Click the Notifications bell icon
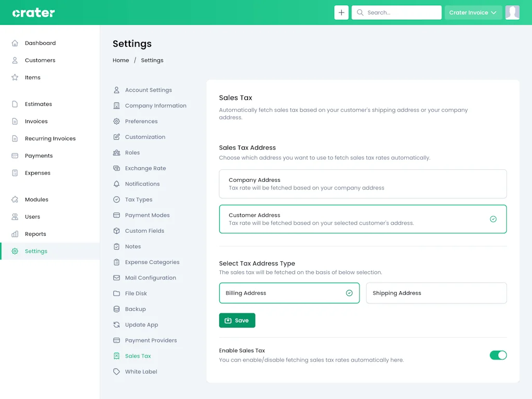Viewport: 532px width, 399px height. coord(116,184)
